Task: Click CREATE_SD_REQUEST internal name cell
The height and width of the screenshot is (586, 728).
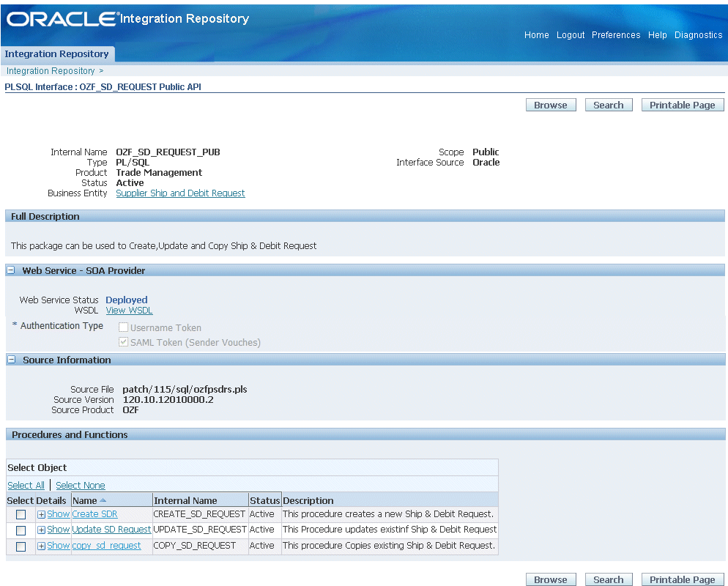Action: 199,514
